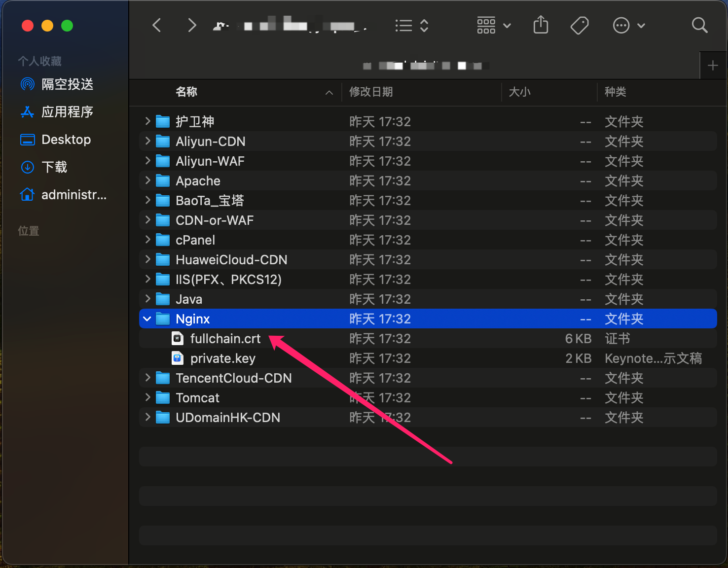728x568 pixels.
Task: Select Applications (应用程序) in sidebar
Action: coord(67,112)
